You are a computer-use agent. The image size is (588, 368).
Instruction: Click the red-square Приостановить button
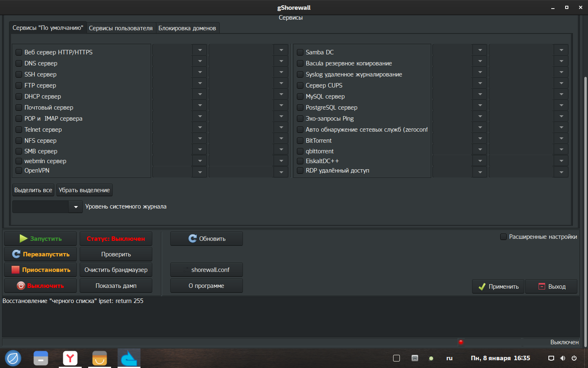click(40, 270)
